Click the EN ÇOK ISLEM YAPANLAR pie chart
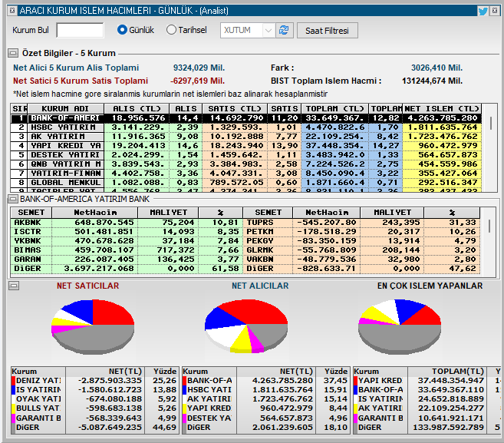 pyautogui.click(x=400, y=327)
